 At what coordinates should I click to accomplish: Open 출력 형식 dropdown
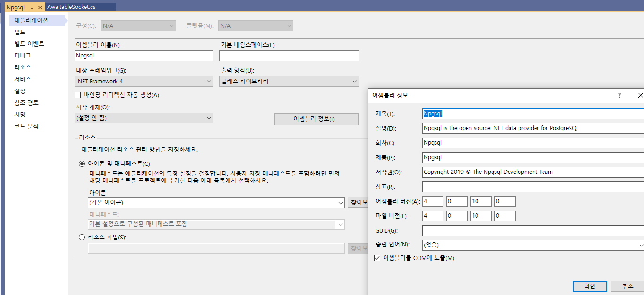click(x=289, y=81)
